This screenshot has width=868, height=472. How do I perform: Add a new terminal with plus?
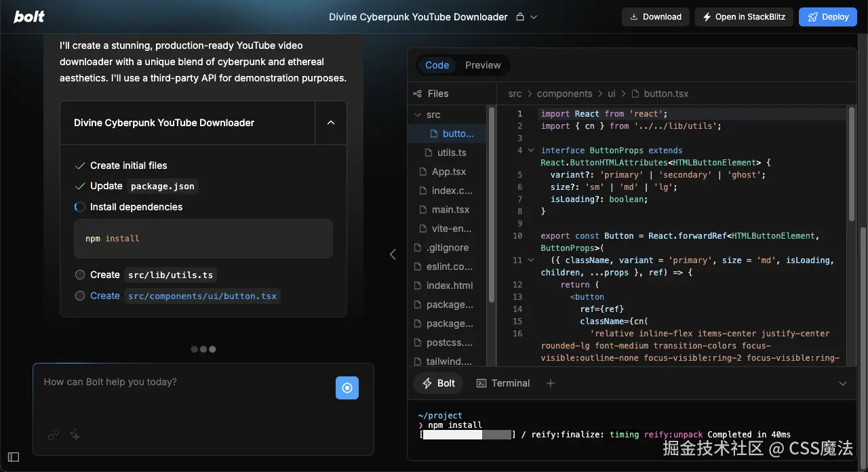point(551,383)
